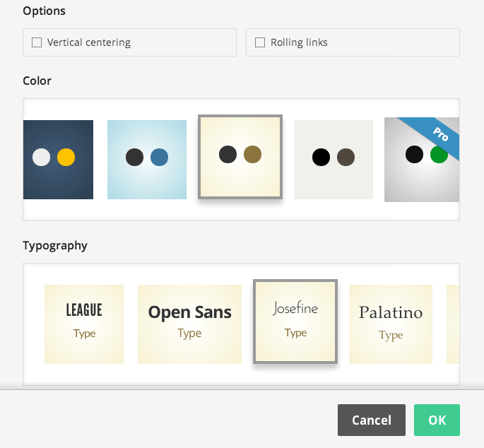Pick the pale gray color scheme
The image size is (484, 448).
pos(333,160)
